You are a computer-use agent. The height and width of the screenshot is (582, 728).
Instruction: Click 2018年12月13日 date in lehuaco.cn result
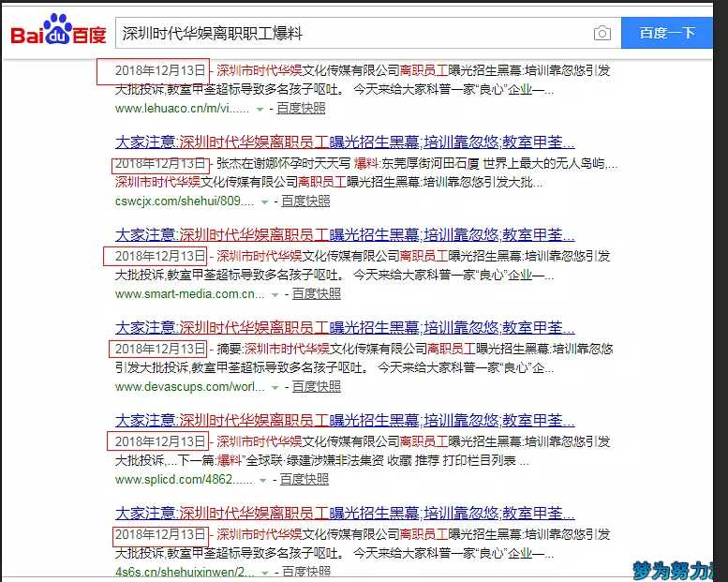point(160,70)
